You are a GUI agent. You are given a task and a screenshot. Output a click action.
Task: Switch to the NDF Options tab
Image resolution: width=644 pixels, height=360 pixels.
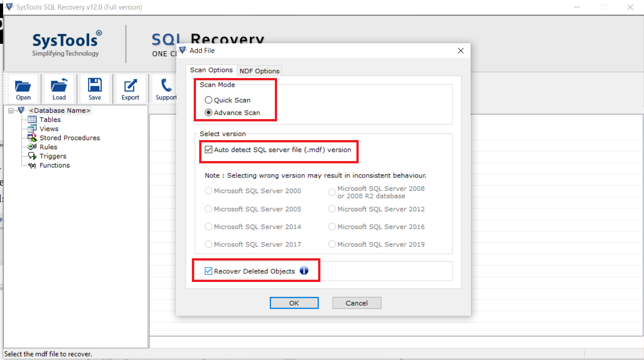tap(259, 71)
